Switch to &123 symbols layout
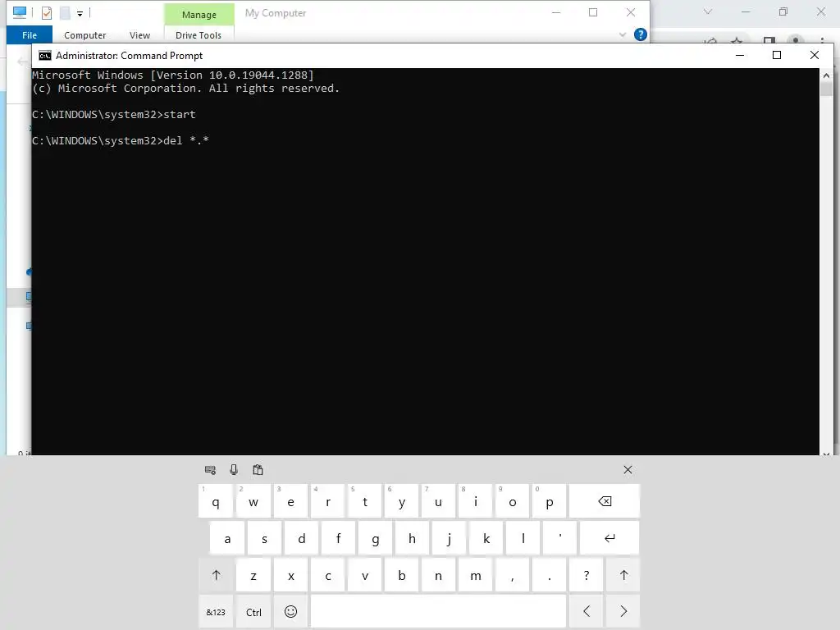 pos(216,612)
